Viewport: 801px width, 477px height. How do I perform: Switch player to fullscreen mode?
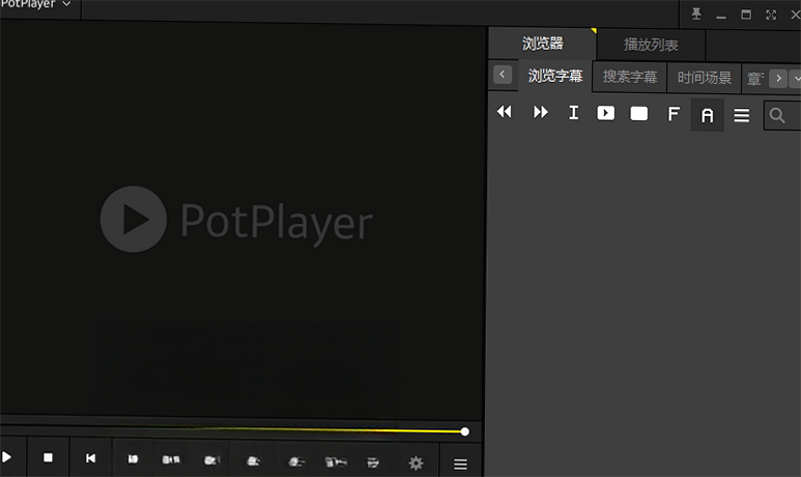[771, 15]
